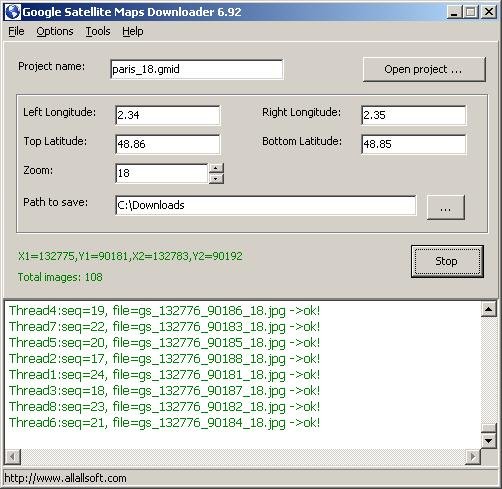502x489 pixels.
Task: Stop the download with Stop button
Action: [x=447, y=261]
